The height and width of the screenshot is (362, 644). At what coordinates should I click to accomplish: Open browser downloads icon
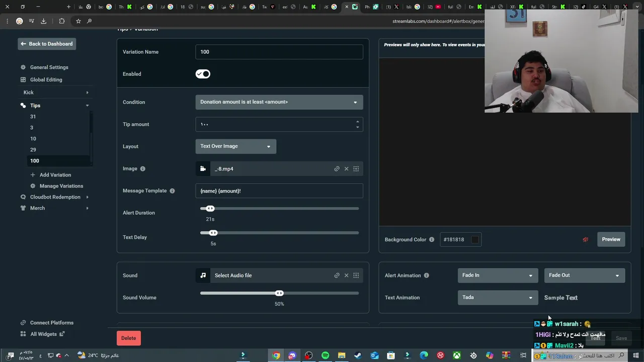pyautogui.click(x=43, y=21)
